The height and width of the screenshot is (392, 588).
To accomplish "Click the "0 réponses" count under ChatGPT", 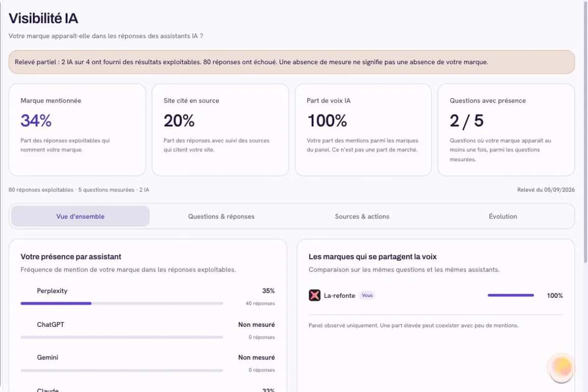I will [x=262, y=337].
